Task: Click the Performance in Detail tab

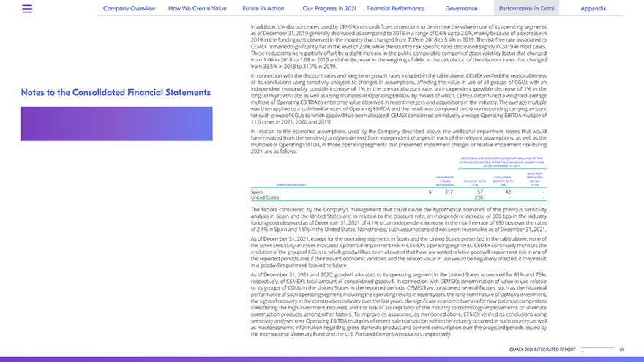Action: click(526, 8)
